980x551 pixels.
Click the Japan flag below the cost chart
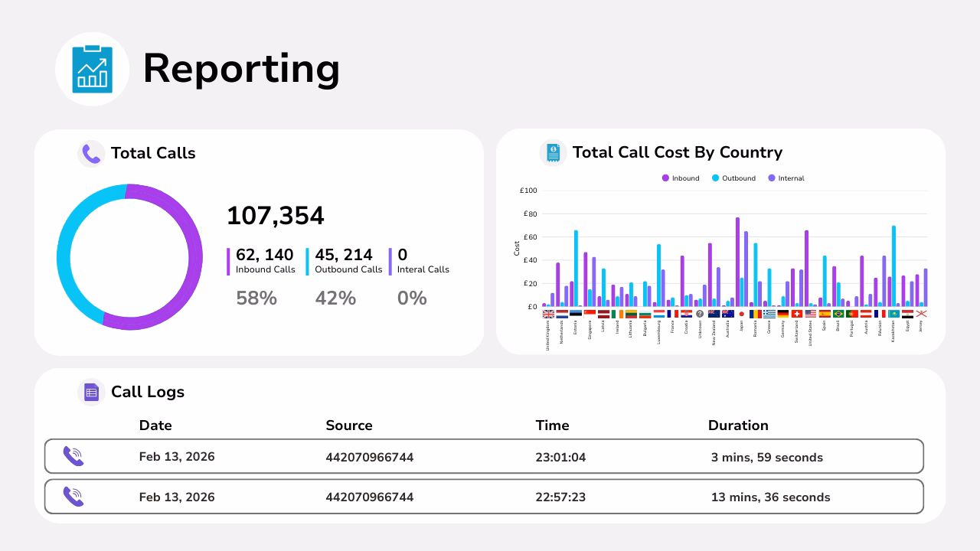tap(741, 314)
